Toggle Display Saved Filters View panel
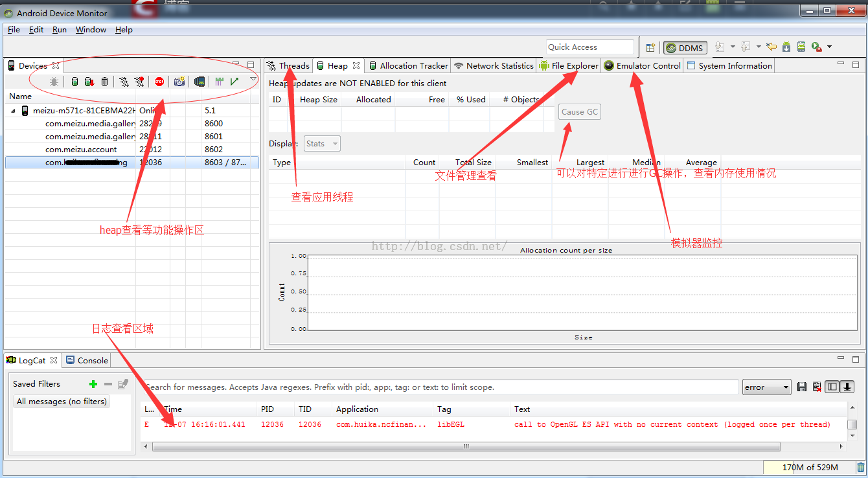This screenshot has height=478, width=868. tap(832, 387)
